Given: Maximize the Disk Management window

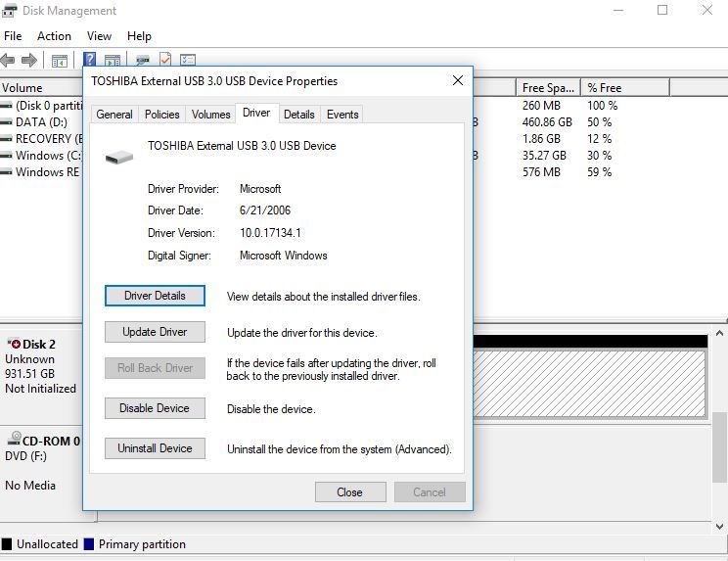Looking at the screenshot, I should click(x=662, y=10).
